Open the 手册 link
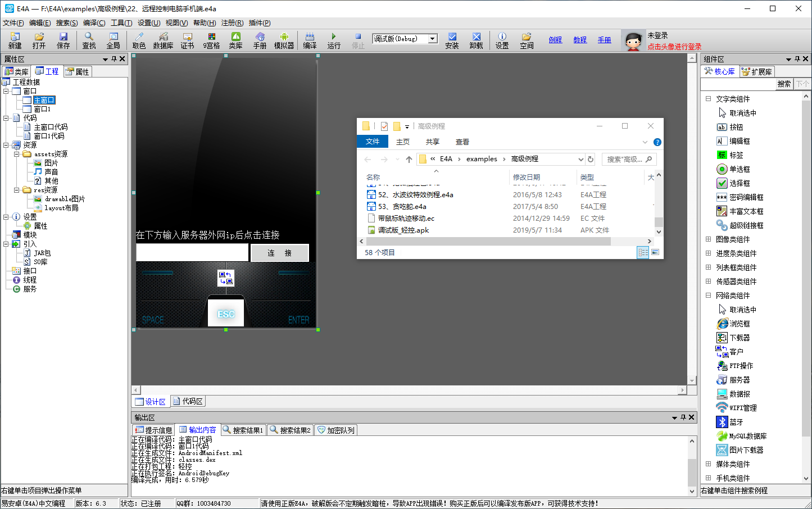The image size is (812, 509). (x=604, y=40)
